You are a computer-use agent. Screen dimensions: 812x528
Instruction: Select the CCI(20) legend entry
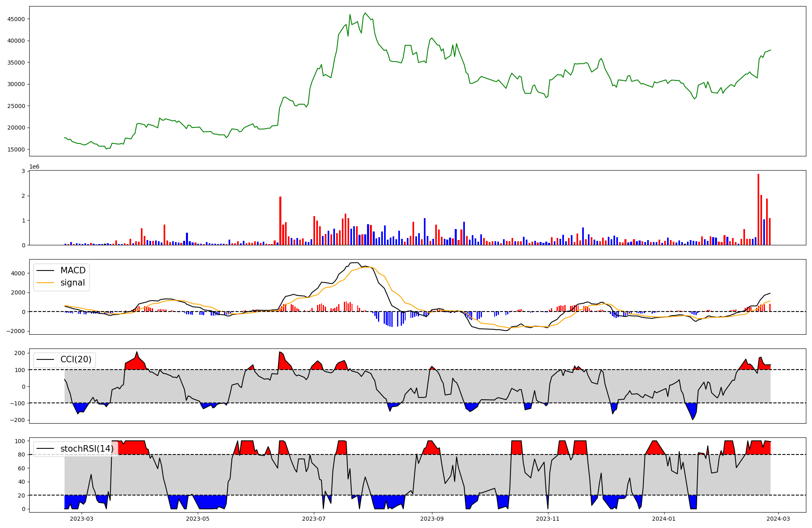[x=76, y=359]
